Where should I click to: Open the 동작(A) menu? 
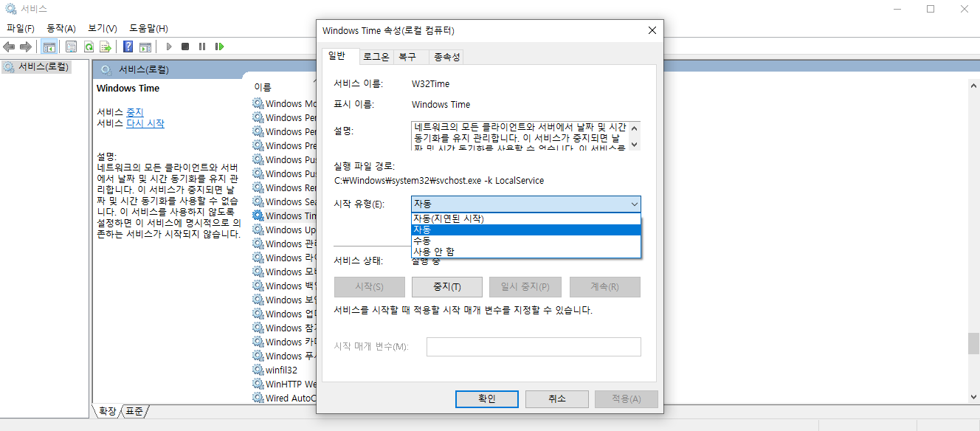61,28
